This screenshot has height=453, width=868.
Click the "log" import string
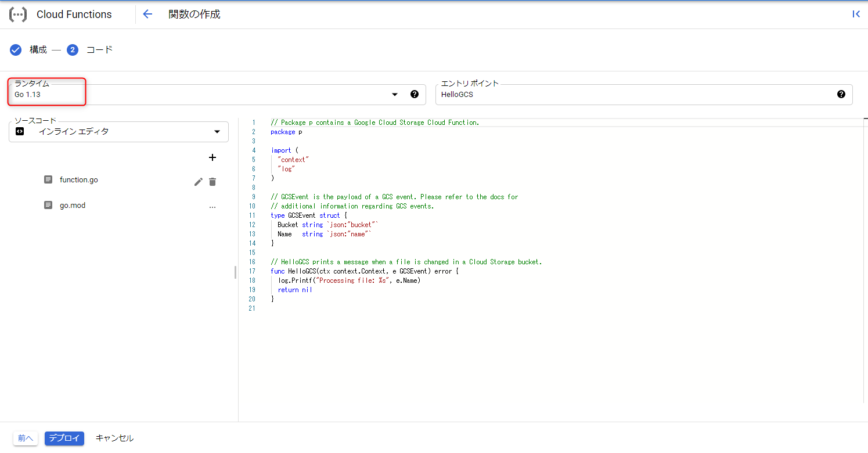pos(286,169)
